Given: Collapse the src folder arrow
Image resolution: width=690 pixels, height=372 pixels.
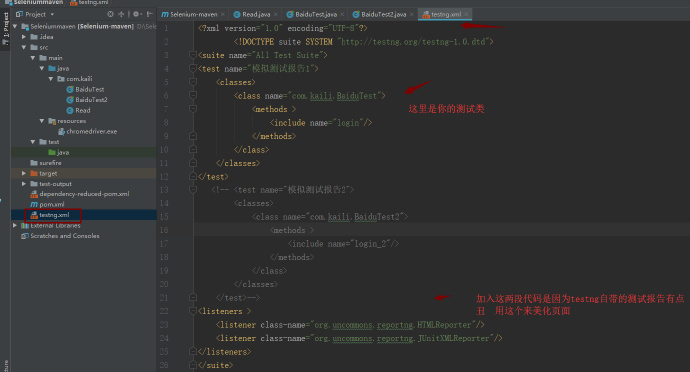Looking at the screenshot, I should [x=24, y=48].
